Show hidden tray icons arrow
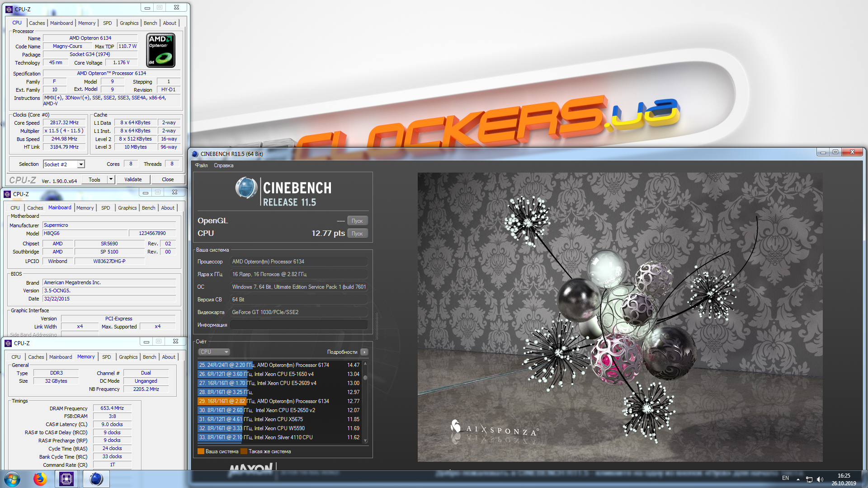868x488 pixels. pos(798,479)
